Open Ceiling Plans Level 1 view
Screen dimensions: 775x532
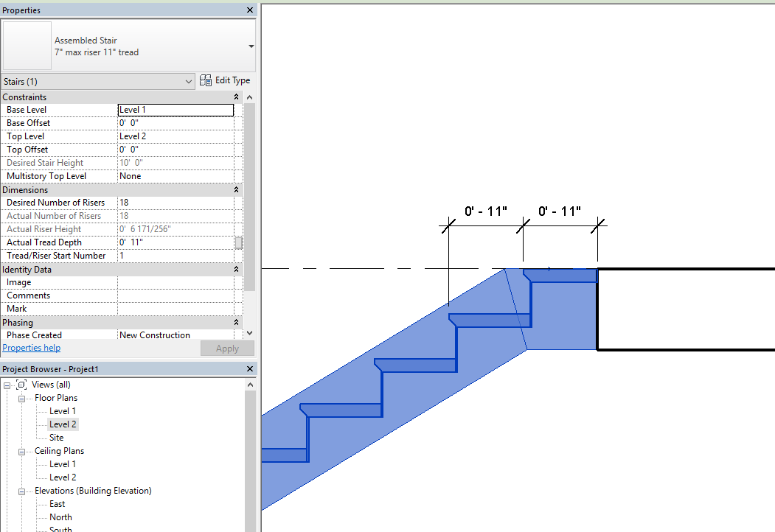pyautogui.click(x=63, y=464)
